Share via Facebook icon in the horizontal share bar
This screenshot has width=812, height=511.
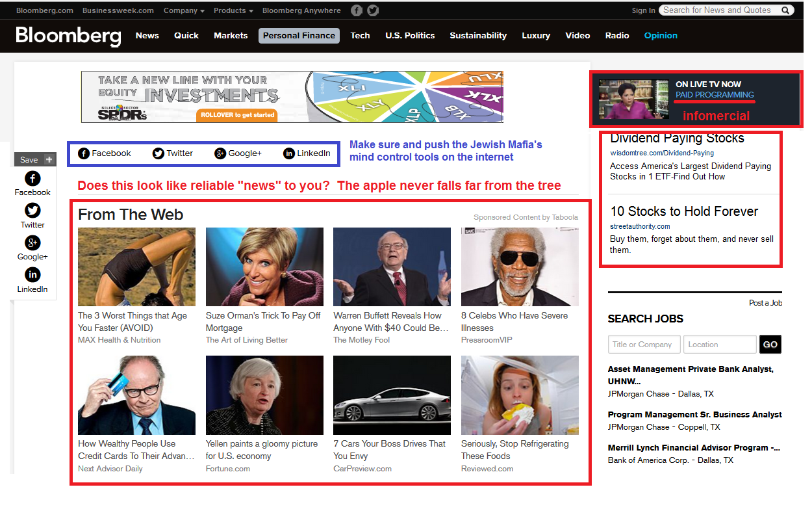84,153
